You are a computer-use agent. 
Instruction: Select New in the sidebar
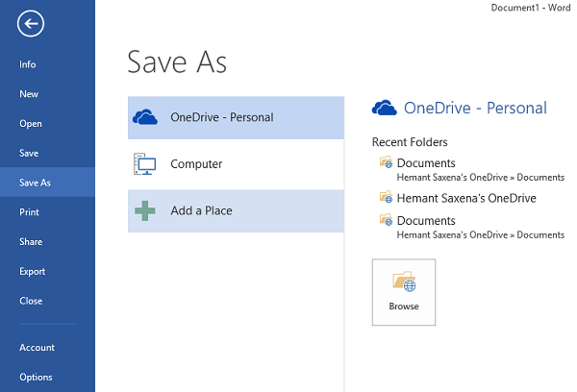pos(29,94)
